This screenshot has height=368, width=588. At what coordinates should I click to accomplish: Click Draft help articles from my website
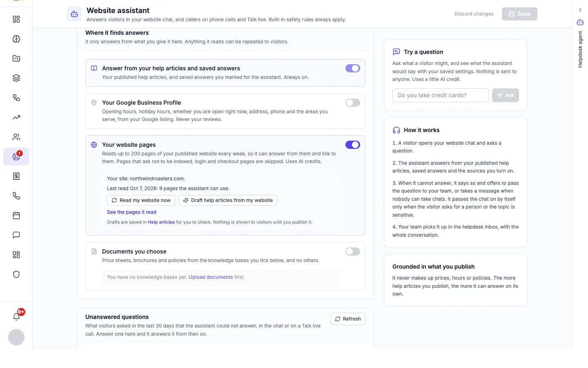pyautogui.click(x=228, y=200)
